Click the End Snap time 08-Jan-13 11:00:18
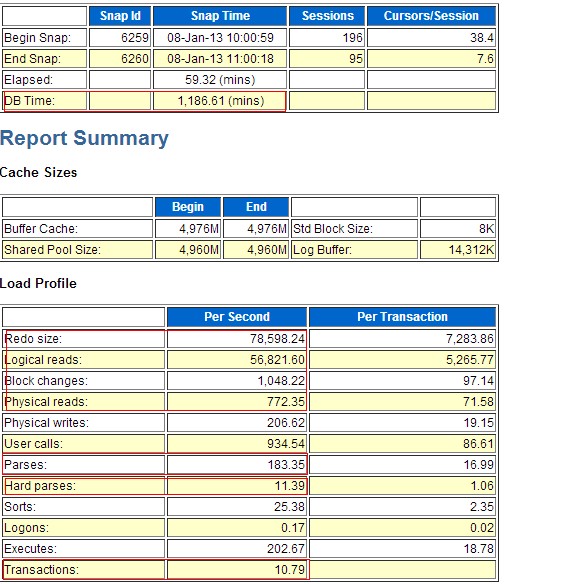Viewport: 578px width, 584px height. pyautogui.click(x=220, y=59)
